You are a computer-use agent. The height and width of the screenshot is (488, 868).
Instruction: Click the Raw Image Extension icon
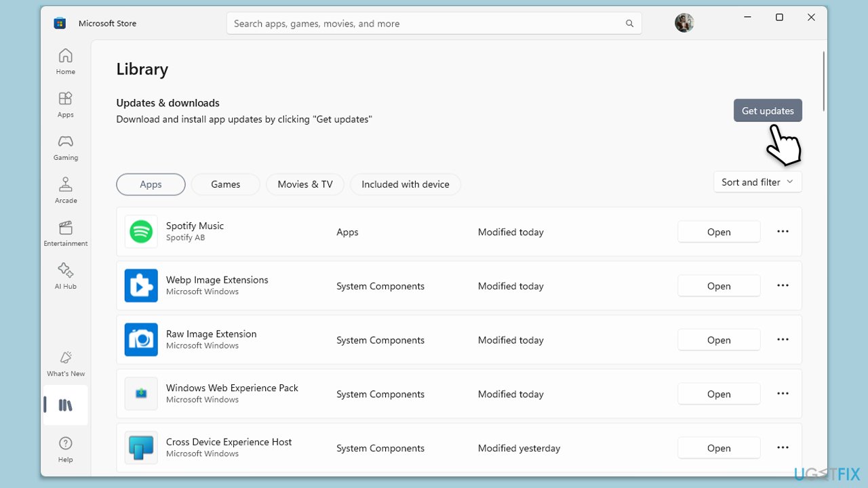tap(141, 340)
